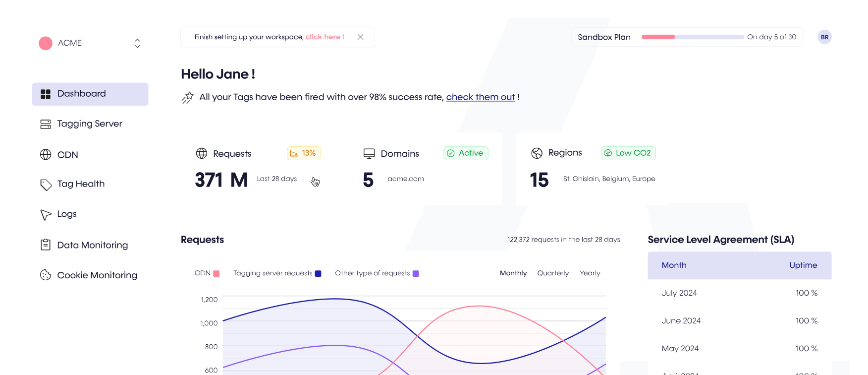Click the ACME workspace logo circle

tap(46, 43)
